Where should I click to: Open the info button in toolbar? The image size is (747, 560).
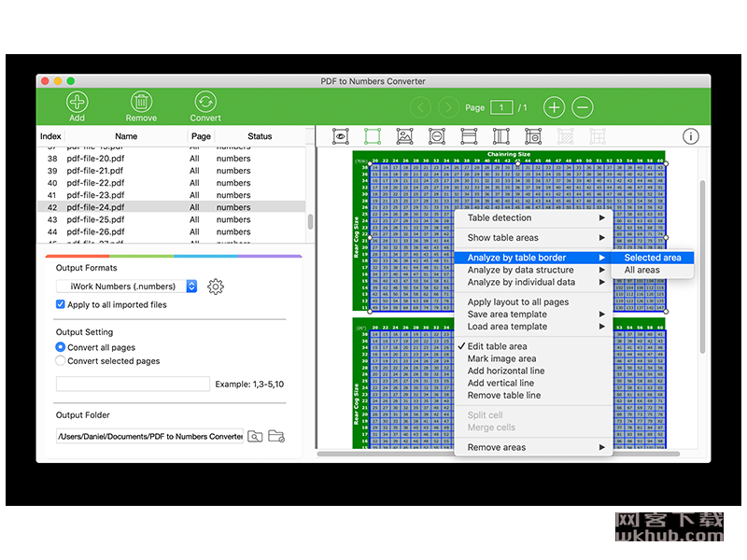tap(691, 136)
